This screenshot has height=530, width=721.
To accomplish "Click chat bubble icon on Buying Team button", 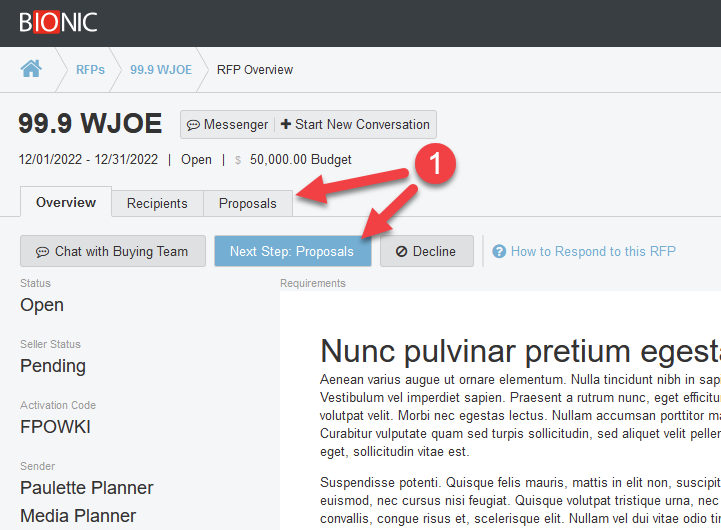I will click(43, 252).
